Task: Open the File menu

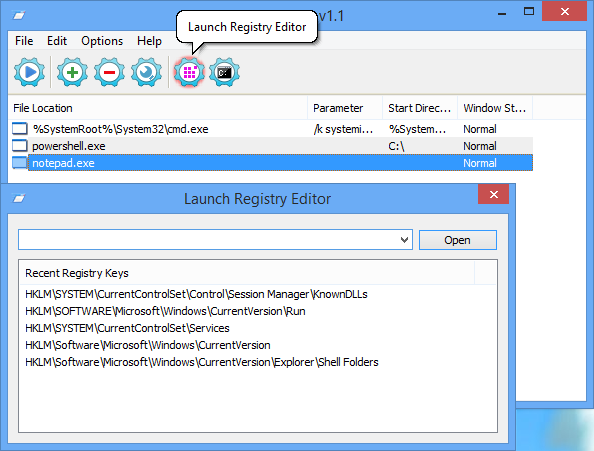Action: click(x=24, y=41)
